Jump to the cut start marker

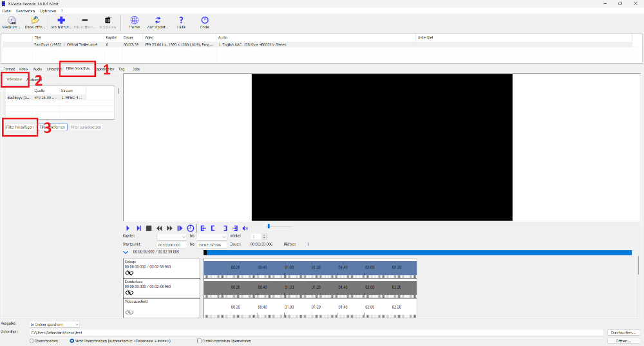204,228
